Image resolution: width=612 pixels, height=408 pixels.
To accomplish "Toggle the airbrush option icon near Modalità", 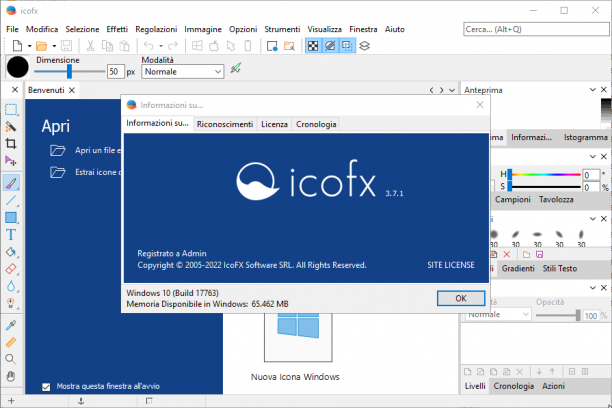I will pos(236,68).
